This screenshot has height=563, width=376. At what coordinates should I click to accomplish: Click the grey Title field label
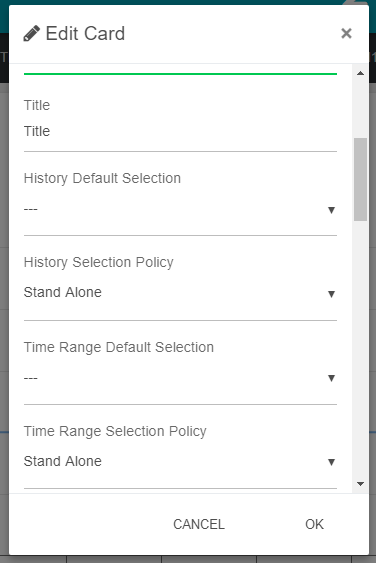tap(37, 105)
